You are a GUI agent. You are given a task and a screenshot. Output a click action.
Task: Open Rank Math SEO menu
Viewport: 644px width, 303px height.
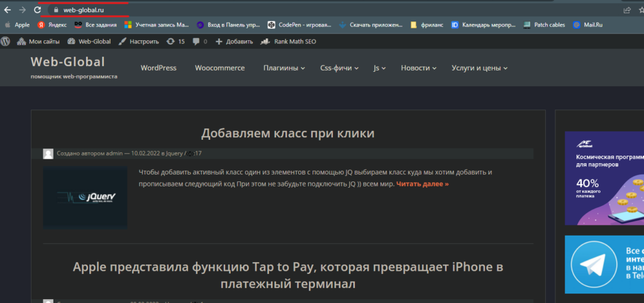point(288,42)
